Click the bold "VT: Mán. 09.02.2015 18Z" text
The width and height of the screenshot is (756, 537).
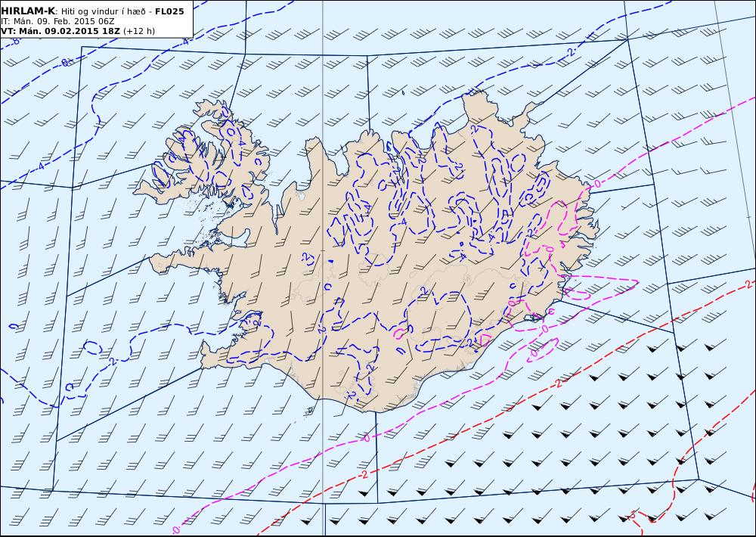click(x=60, y=31)
